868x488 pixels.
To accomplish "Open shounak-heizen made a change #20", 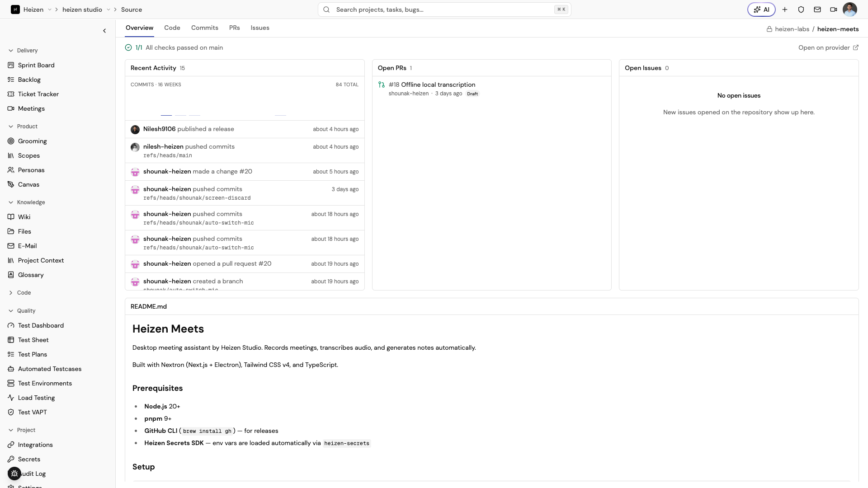I will coord(245,172).
